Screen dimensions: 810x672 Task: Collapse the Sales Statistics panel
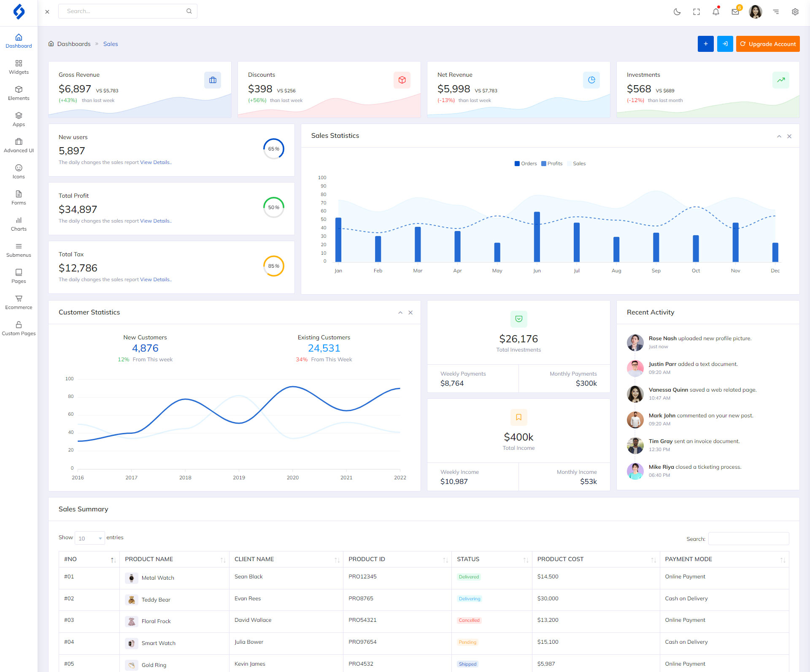click(x=779, y=136)
